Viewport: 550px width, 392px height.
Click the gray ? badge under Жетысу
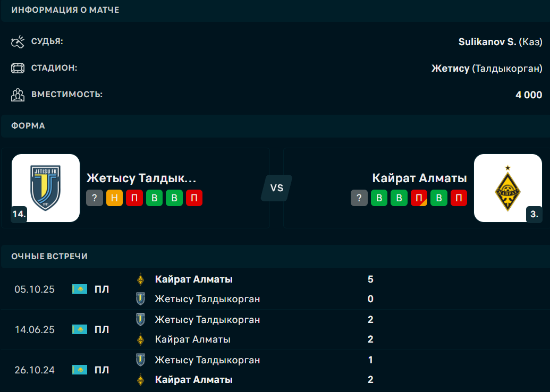[95, 198]
